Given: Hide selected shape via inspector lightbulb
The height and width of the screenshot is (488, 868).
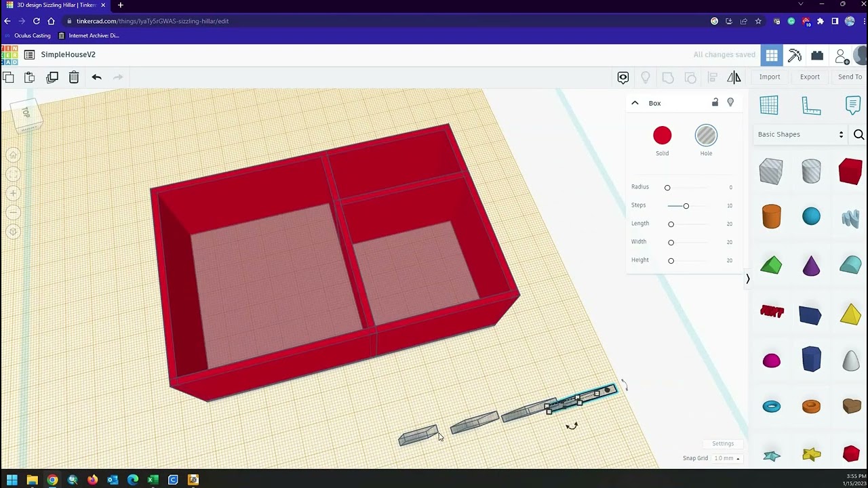Looking at the screenshot, I should click(x=730, y=102).
